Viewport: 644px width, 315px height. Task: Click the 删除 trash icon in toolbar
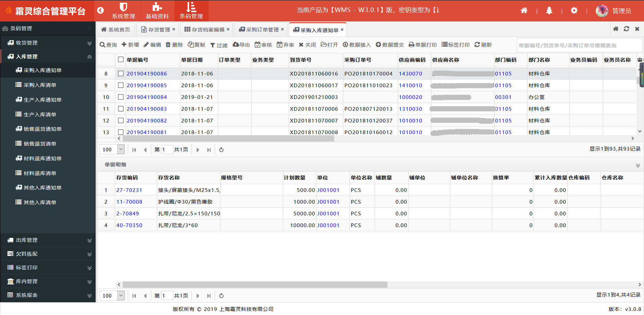[168, 45]
